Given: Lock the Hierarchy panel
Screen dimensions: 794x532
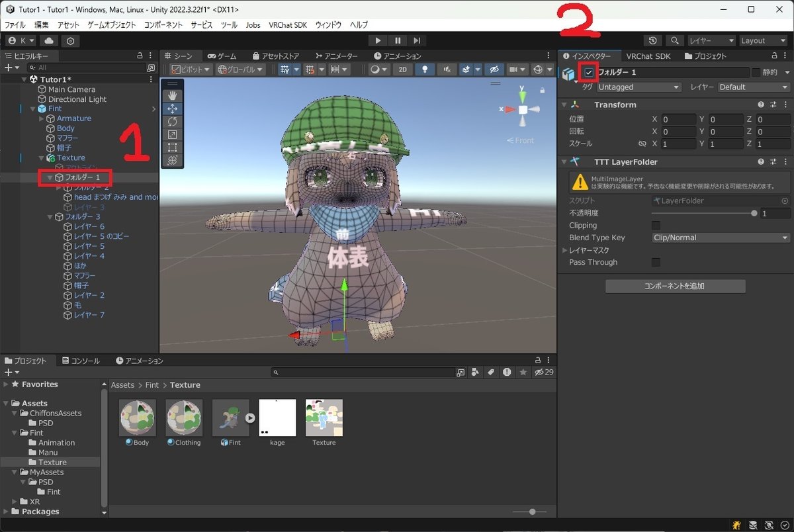Looking at the screenshot, I should (140, 56).
